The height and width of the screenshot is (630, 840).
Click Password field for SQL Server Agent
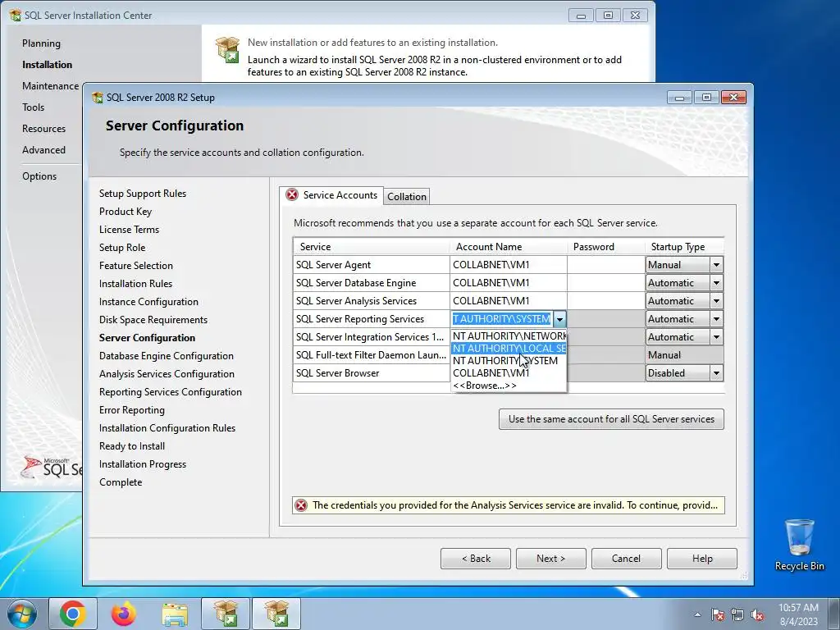point(606,265)
